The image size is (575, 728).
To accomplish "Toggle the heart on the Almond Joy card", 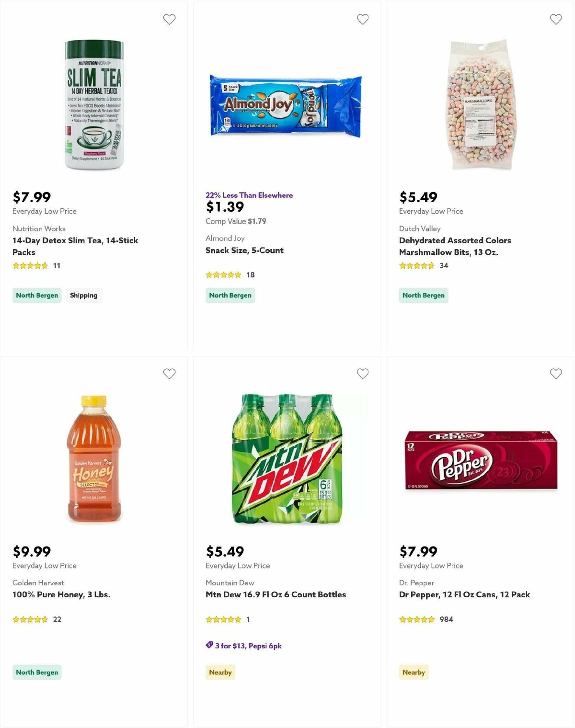I will coord(362,19).
